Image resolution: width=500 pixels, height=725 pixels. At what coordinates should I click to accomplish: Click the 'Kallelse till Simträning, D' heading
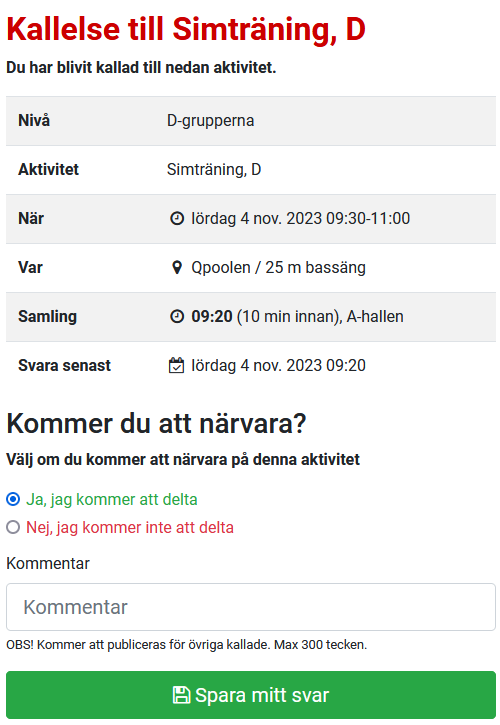click(x=186, y=29)
